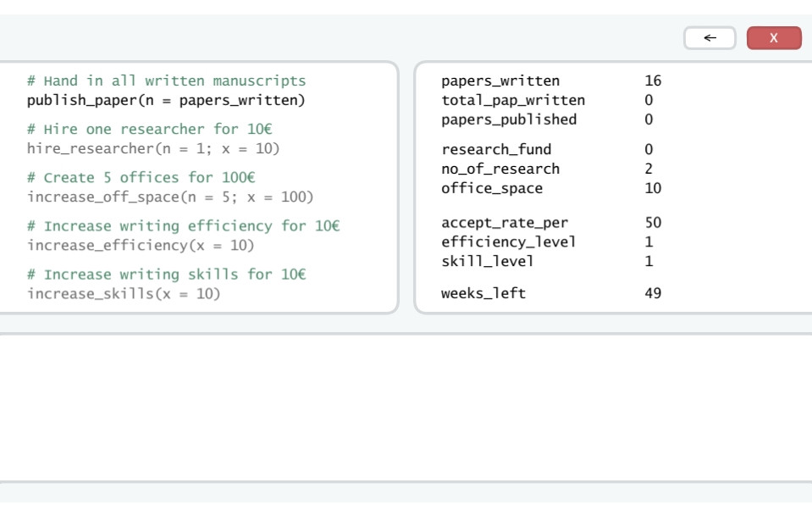This screenshot has width=812, height=505.
Task: Select increase_off_space(n = 5; x = 100) command
Action: point(170,197)
